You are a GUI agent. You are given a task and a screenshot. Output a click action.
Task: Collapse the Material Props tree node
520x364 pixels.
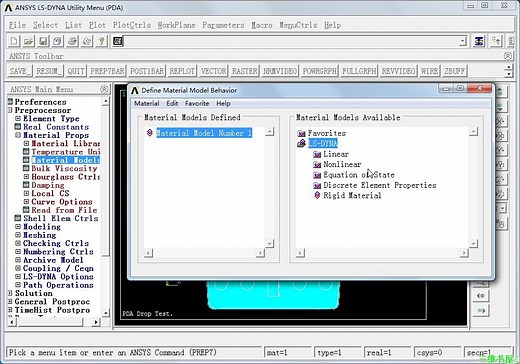pyautogui.click(x=18, y=135)
